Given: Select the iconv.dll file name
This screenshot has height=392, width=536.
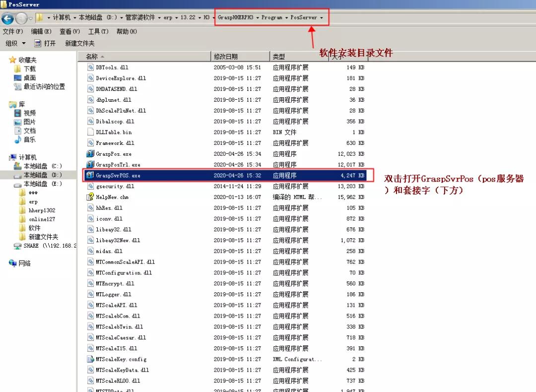Looking at the screenshot, I should (x=109, y=219).
